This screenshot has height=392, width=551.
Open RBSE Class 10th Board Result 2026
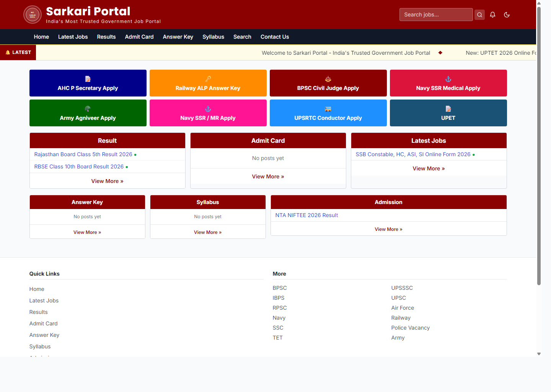79,167
